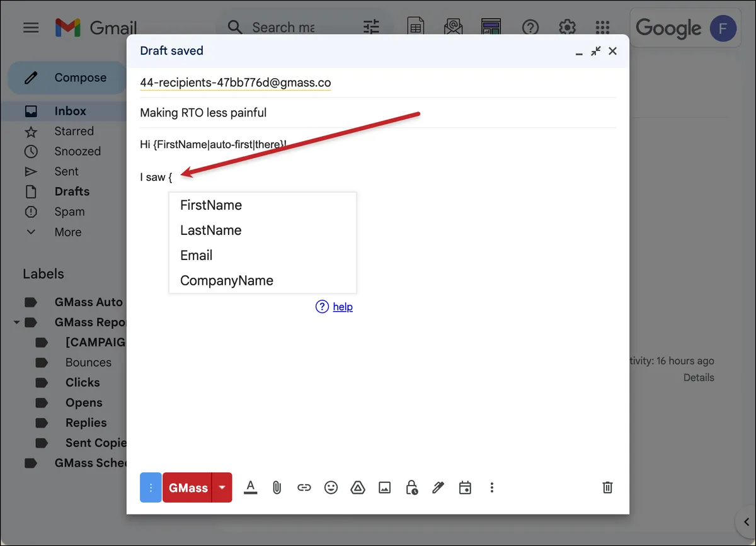
Task: Open Gmail settings gear
Action: coord(567,27)
